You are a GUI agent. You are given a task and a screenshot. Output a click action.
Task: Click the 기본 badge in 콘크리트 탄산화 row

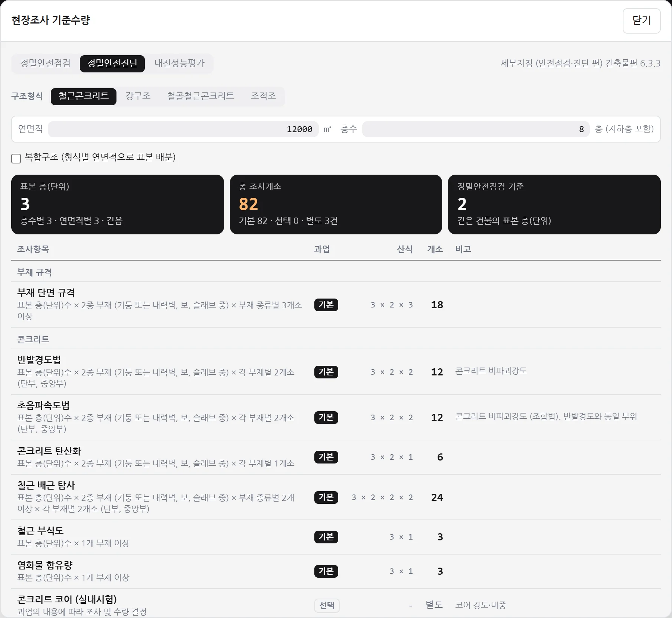(326, 457)
